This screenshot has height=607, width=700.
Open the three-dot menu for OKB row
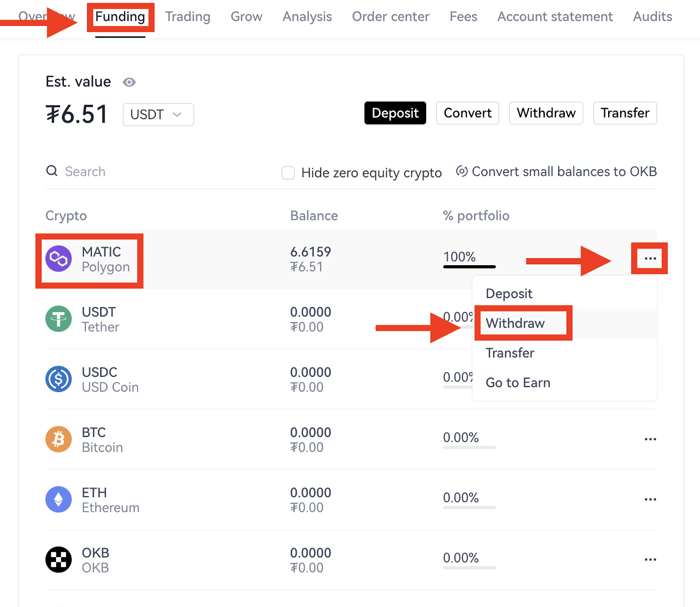[x=650, y=559]
